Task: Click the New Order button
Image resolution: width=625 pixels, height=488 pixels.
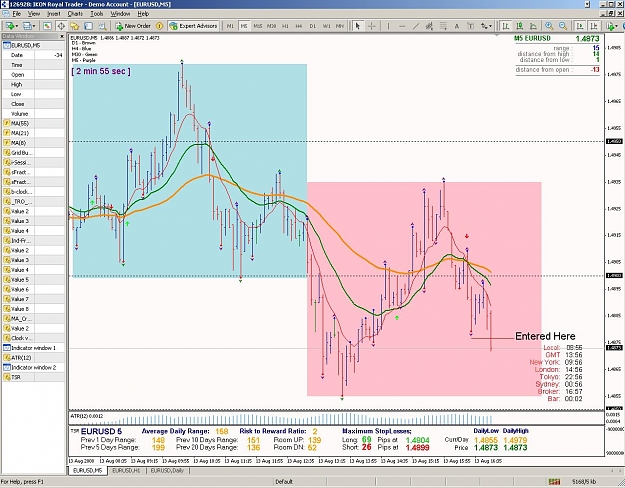Action: point(133,26)
